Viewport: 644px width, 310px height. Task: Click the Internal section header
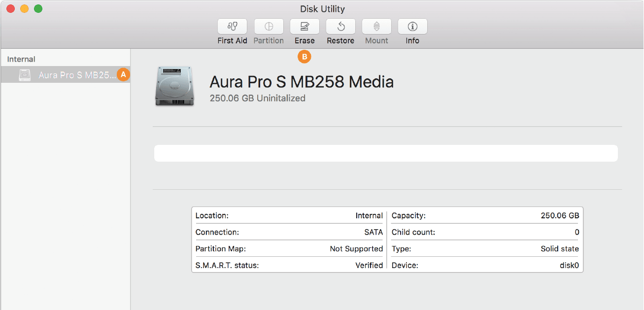pyautogui.click(x=21, y=59)
